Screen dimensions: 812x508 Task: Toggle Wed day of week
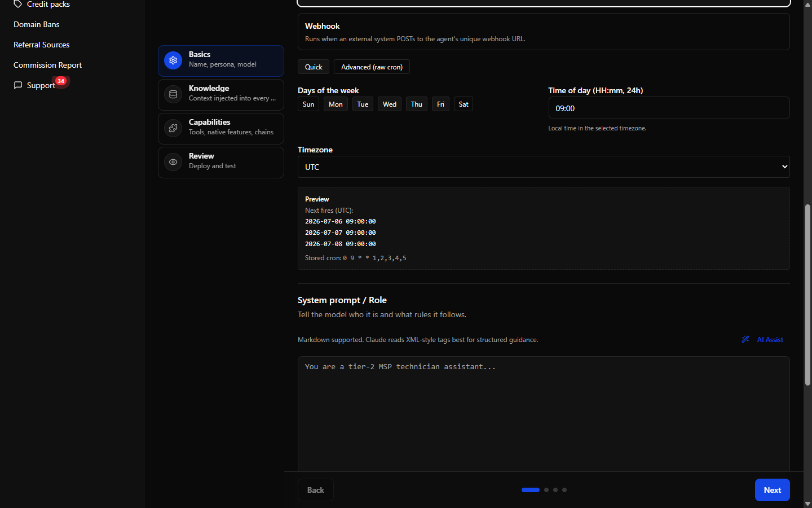coord(390,104)
